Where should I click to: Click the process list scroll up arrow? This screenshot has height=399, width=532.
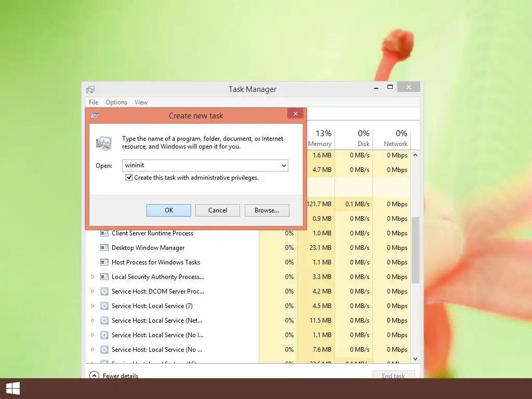tap(415, 155)
